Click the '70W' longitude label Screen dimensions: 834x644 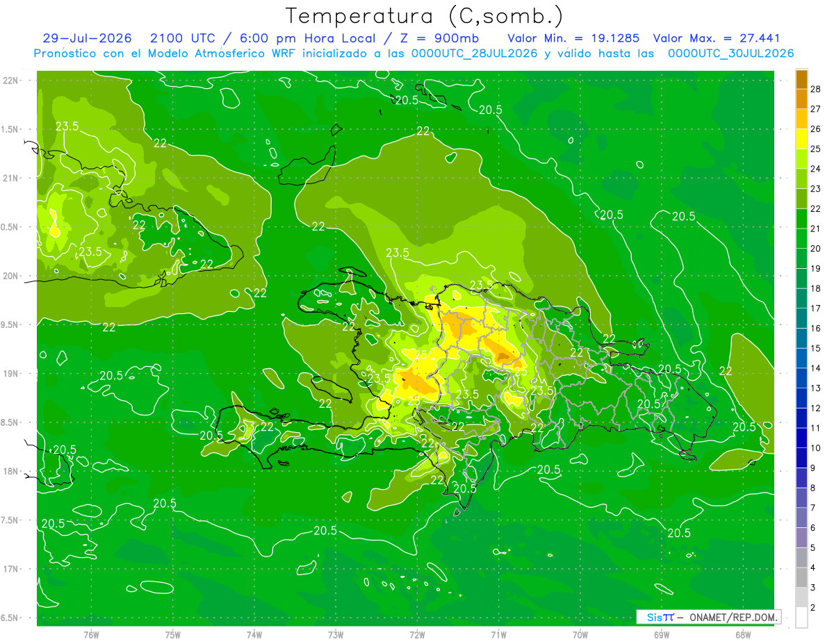580,634
